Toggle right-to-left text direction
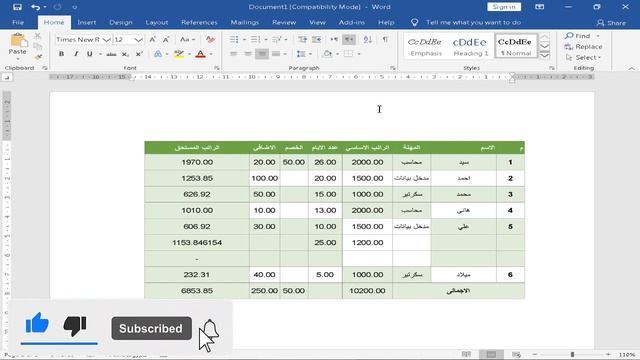The width and height of the screenshot is (640, 360). pyautogui.click(x=349, y=40)
